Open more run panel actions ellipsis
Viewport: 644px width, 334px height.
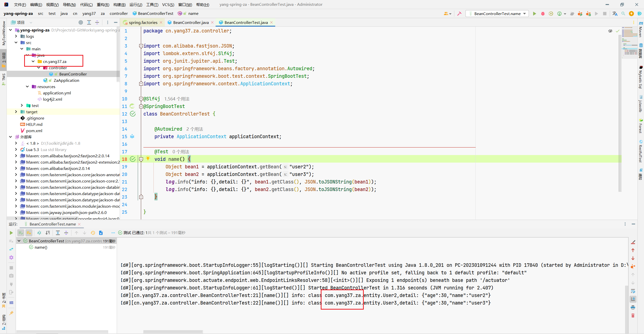(x=113, y=233)
